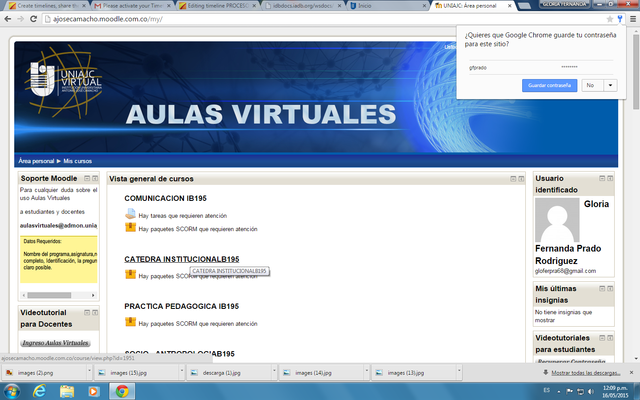The width and height of the screenshot is (640, 400).
Task: Open the dropdown arrow next to No button
Action: pos(610,85)
